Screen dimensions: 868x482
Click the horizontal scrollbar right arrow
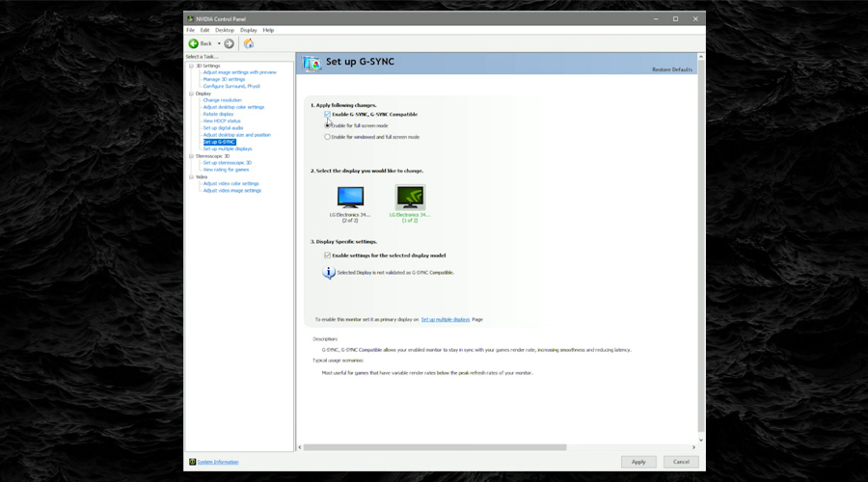pos(693,447)
